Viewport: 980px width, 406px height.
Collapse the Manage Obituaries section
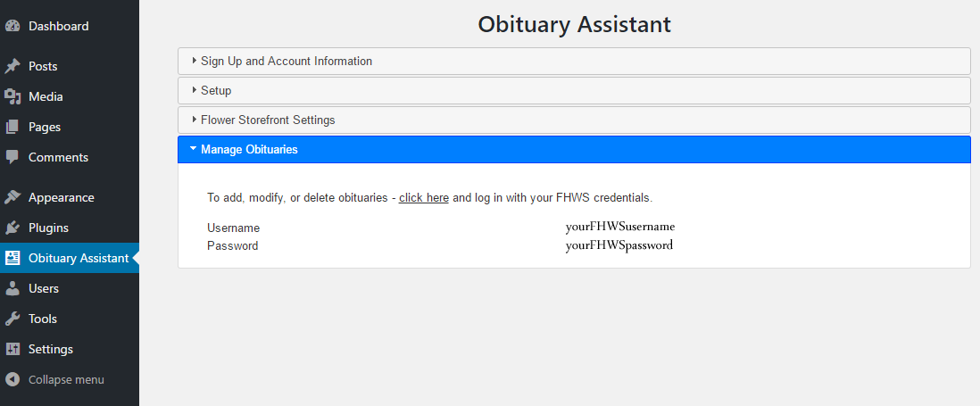(249, 149)
